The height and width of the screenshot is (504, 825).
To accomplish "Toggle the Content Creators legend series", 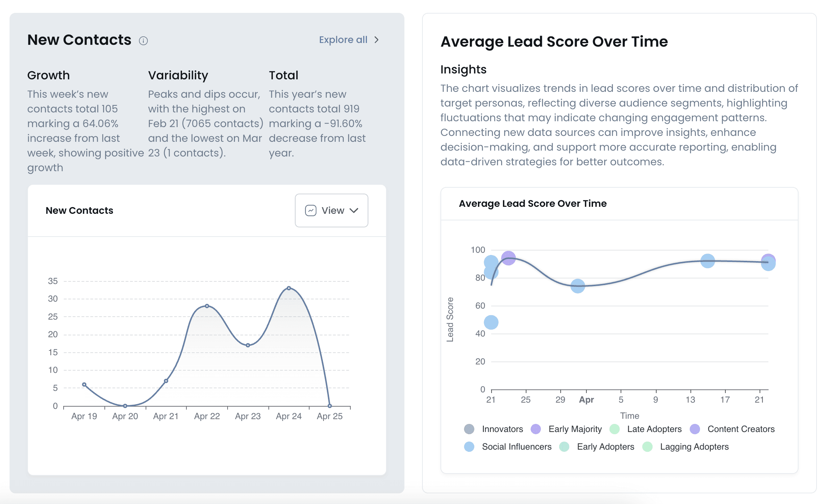I will pyautogui.click(x=732, y=429).
